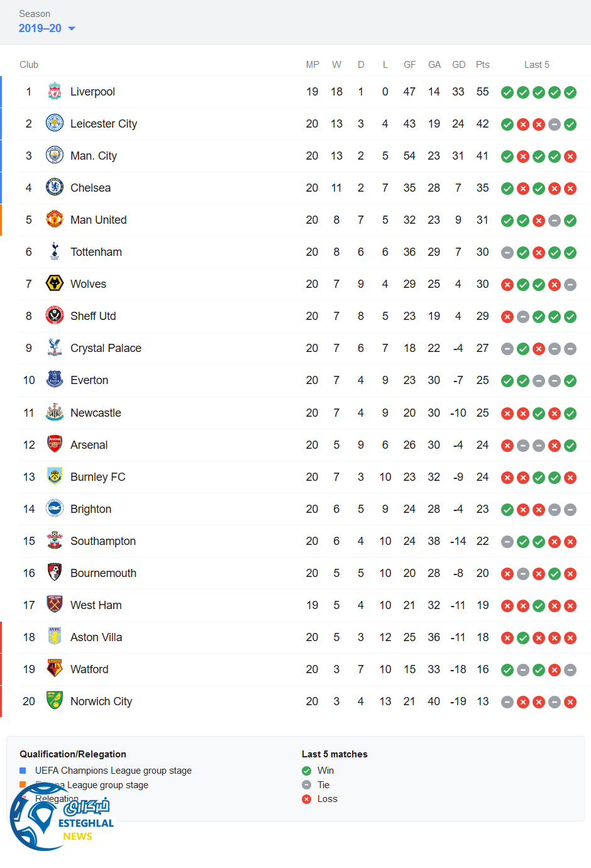
Task: Click the Tottenham crest icon
Action: 55,252
